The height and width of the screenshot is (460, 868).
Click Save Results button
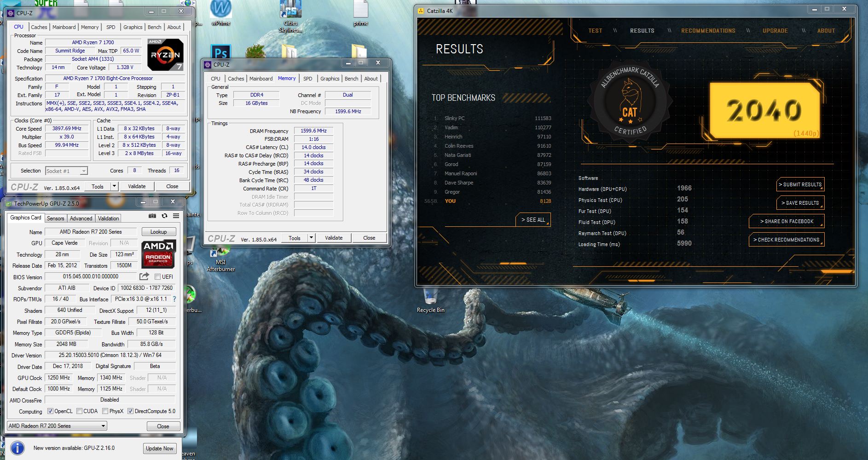[800, 203]
